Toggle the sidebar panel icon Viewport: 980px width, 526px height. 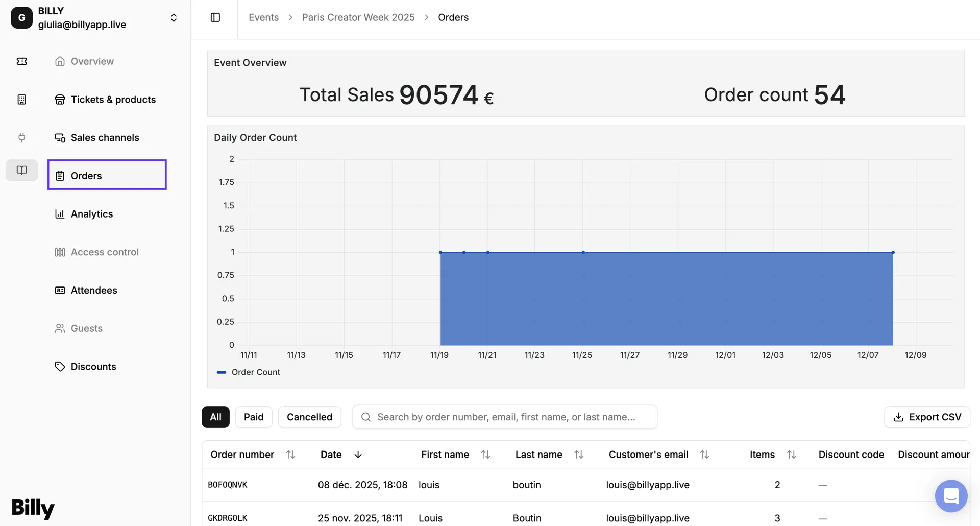[x=215, y=17]
